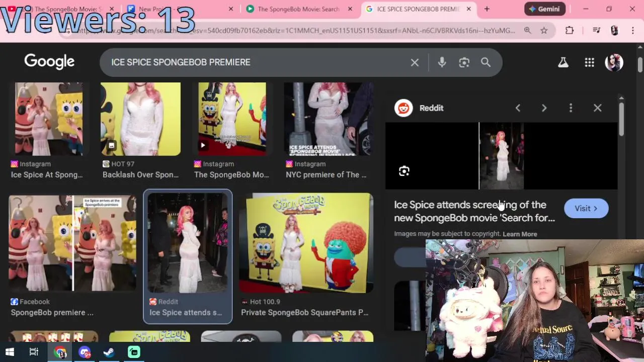Click 'NYC premiere of The ...' caption text
Viewport: 644px width, 362px height.
[x=326, y=174]
